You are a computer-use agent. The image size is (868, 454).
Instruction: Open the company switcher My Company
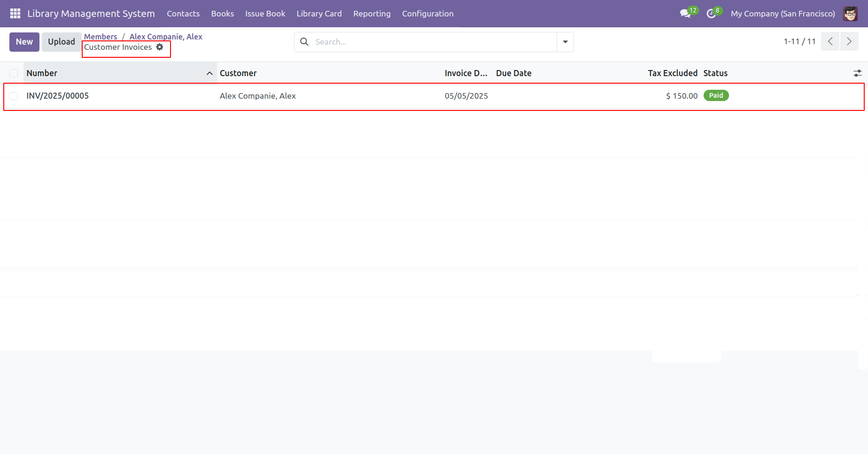click(783, 14)
